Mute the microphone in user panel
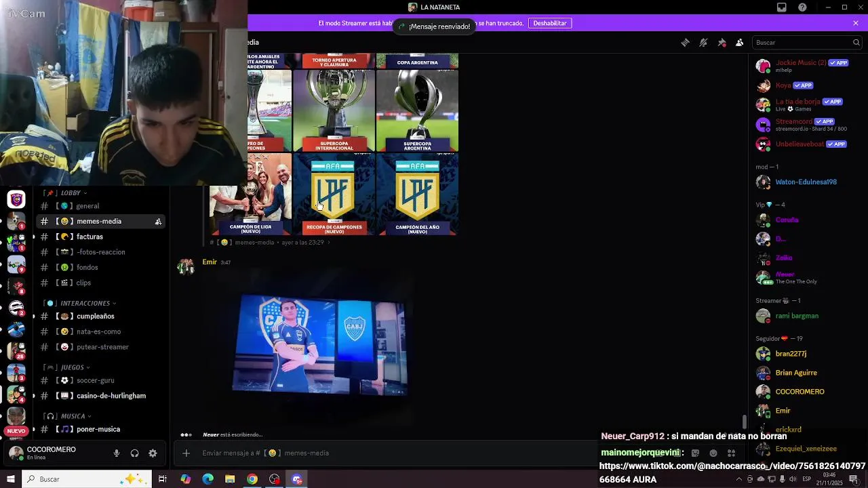This screenshot has height=488, width=868. click(117, 453)
